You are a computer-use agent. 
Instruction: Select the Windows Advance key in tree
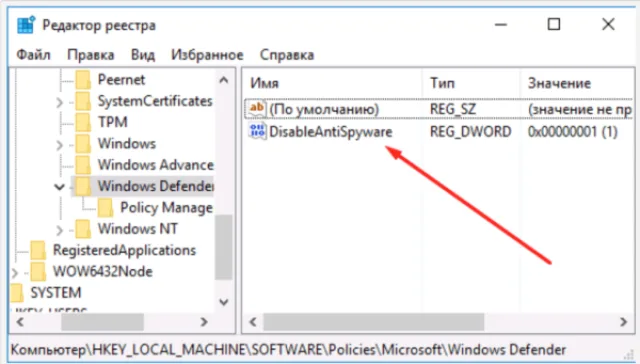[x=156, y=165]
